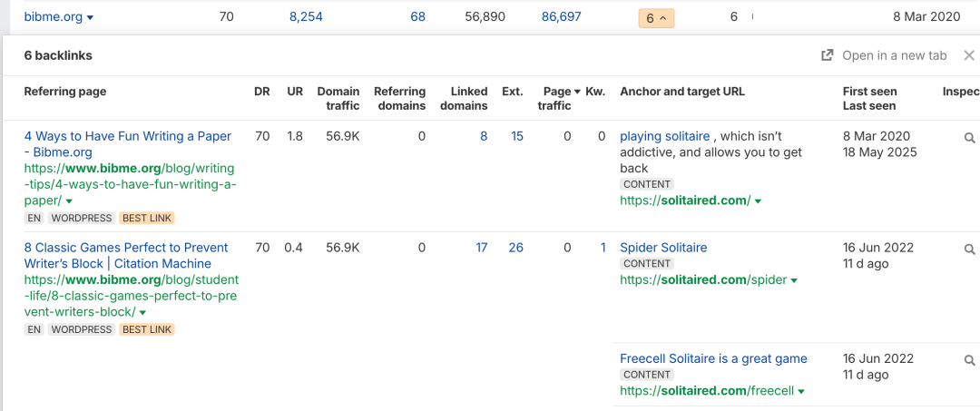Open '8 Classic Games Perfect to Prevent' link
The image size is (980, 411).
126,256
